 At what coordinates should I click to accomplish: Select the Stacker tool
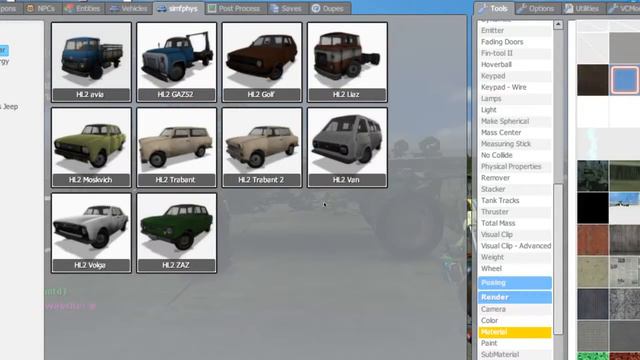[x=515, y=189]
